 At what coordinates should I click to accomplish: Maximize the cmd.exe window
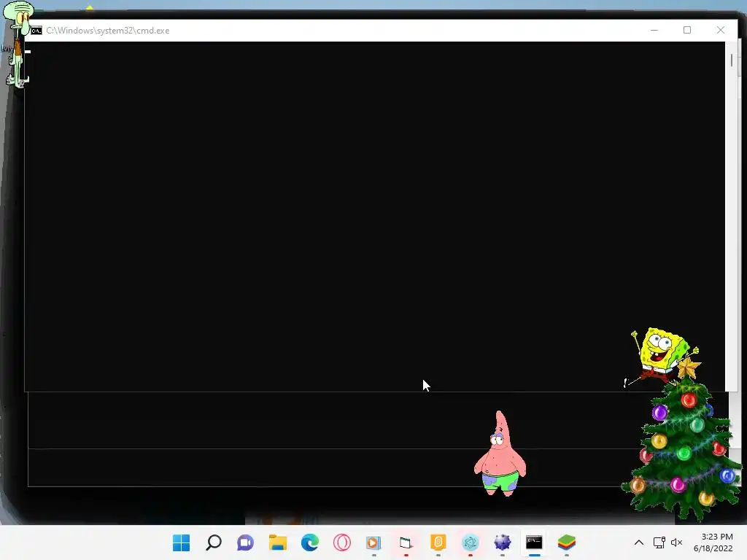[x=687, y=30]
